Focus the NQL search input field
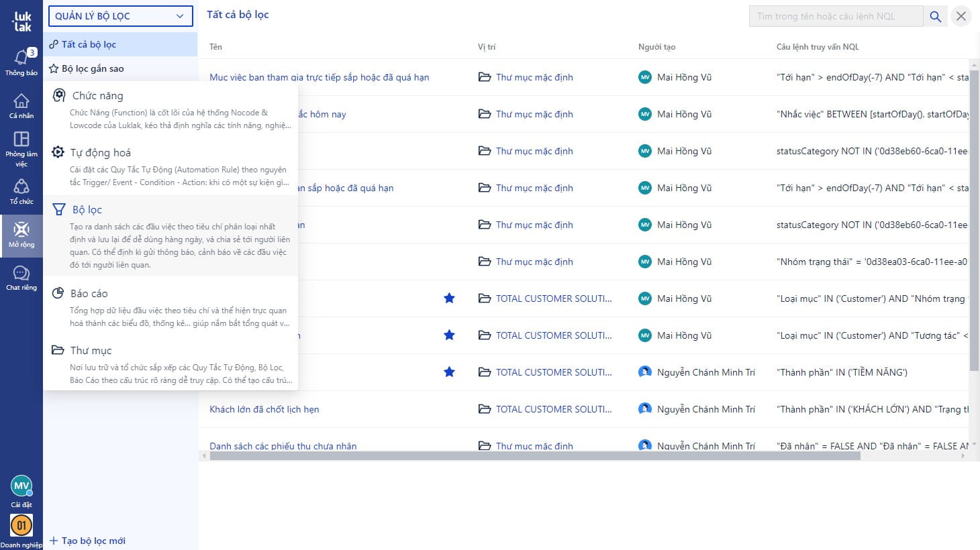The image size is (980, 550). coord(836,16)
